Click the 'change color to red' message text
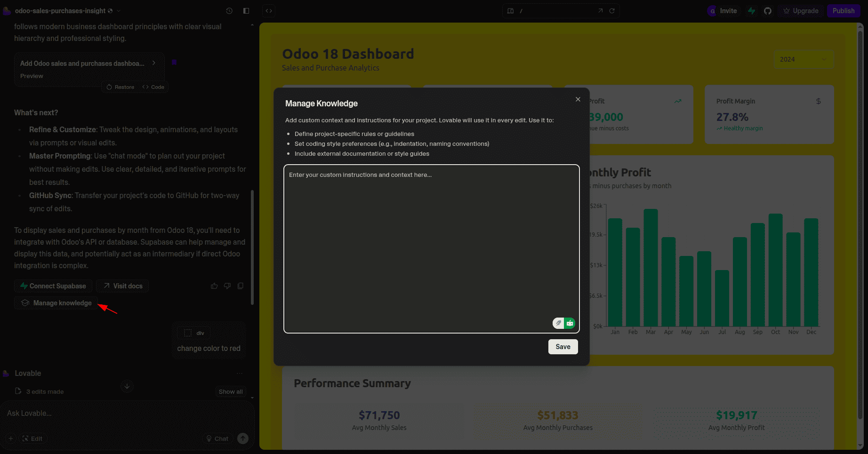 click(209, 349)
